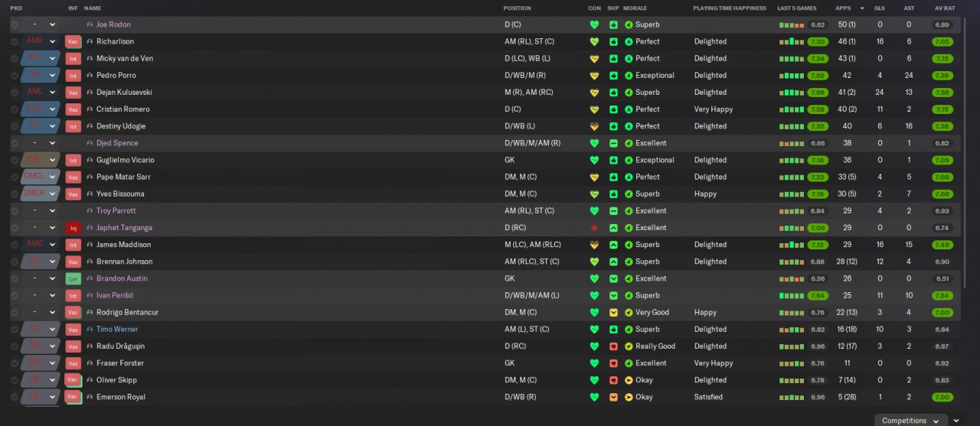
Task: Open Pape Matar Sarr's DMCL position dropdown
Action: 52,177
